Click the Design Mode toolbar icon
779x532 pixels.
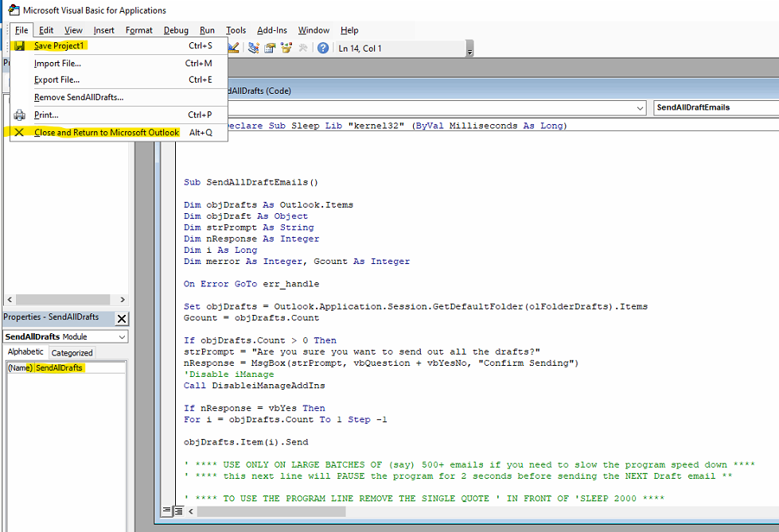[x=235, y=48]
